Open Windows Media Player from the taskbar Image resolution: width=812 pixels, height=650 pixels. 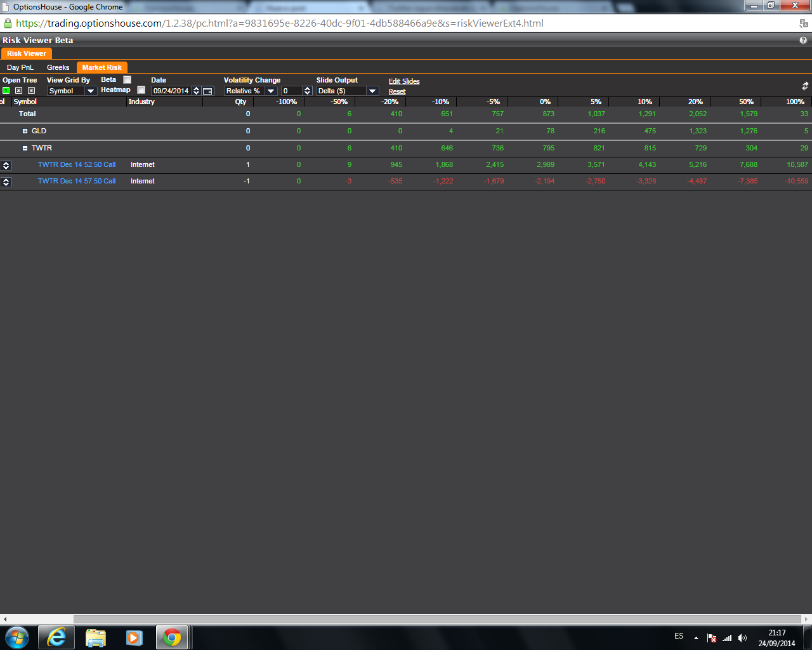134,637
